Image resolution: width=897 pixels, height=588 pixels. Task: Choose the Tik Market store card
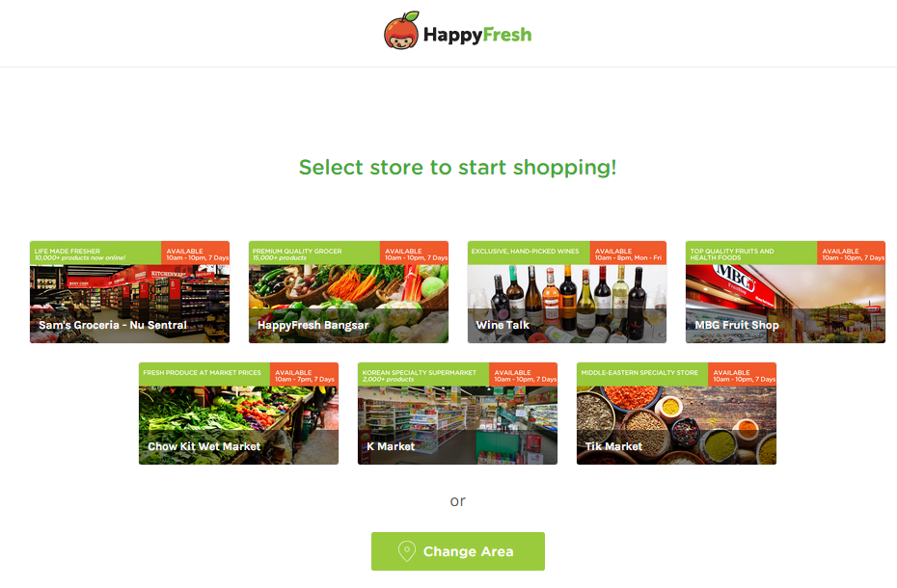676,414
